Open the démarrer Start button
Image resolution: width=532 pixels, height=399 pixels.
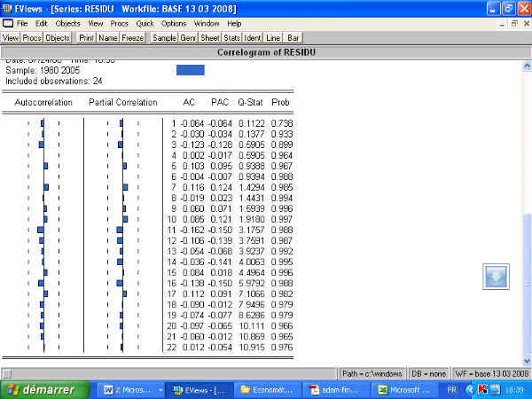point(45,390)
